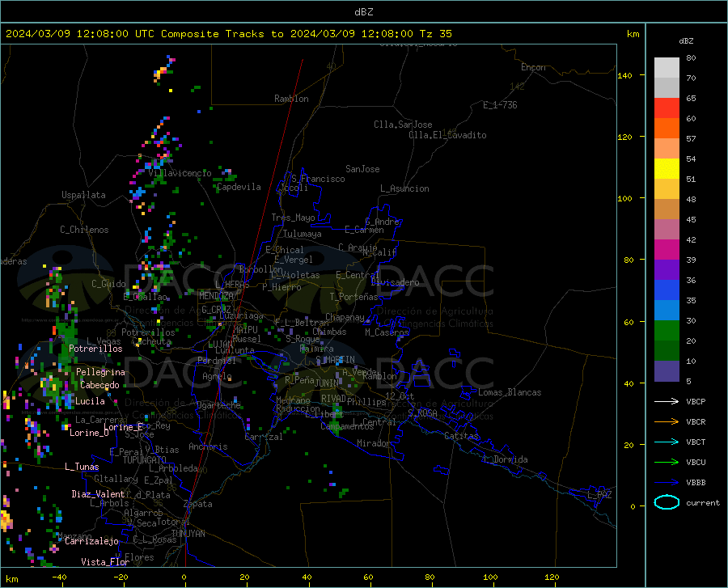Click the white VBCP arrow legend icon
728x588 pixels.
(x=667, y=401)
